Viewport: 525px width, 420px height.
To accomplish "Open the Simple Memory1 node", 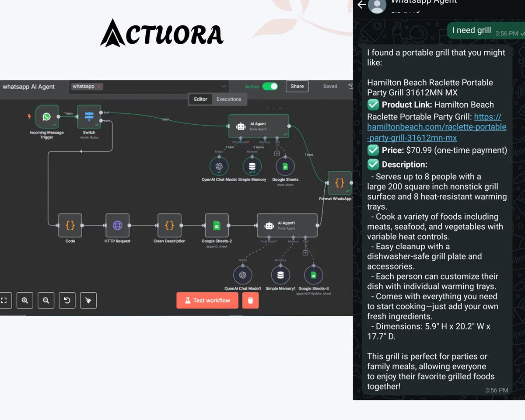I will coord(280,275).
